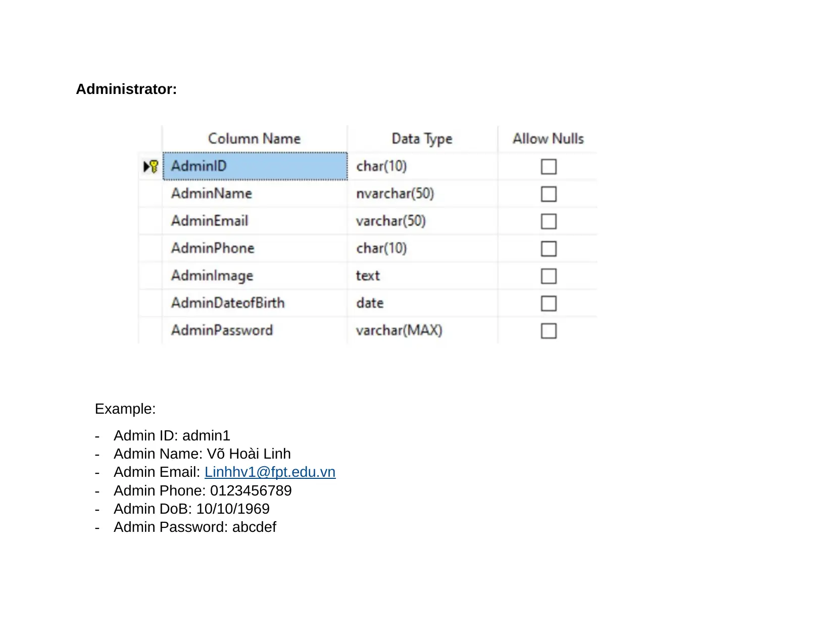The width and height of the screenshot is (834, 644).
Task: Toggle Allow Nulls checkbox for AdminEmail
Action: coord(549,221)
